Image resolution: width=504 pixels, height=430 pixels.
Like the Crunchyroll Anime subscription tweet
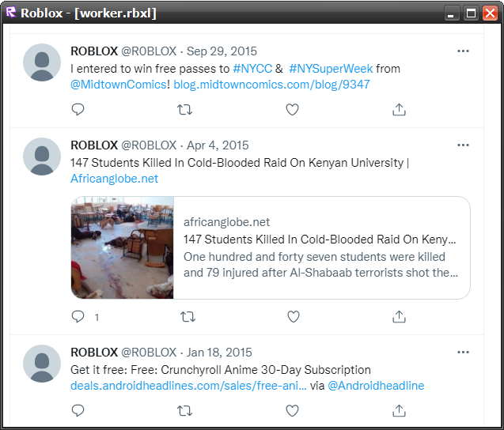tap(292, 410)
